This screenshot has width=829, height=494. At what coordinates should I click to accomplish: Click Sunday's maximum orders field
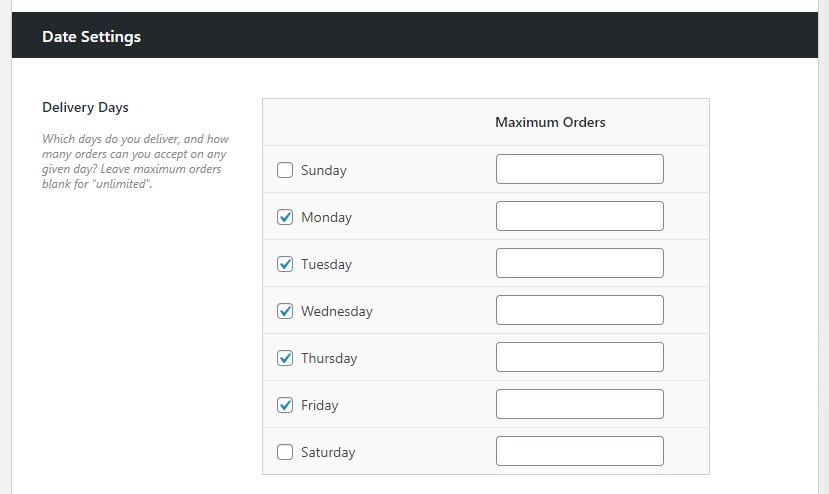579,169
